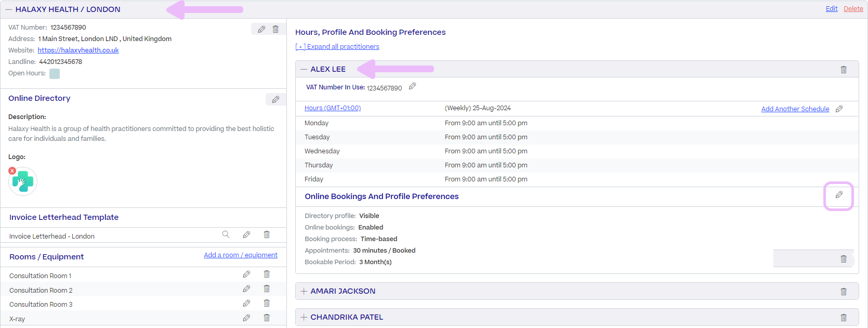The height and width of the screenshot is (328, 868).
Task: Delete Consultation Room 2
Action: point(267,288)
